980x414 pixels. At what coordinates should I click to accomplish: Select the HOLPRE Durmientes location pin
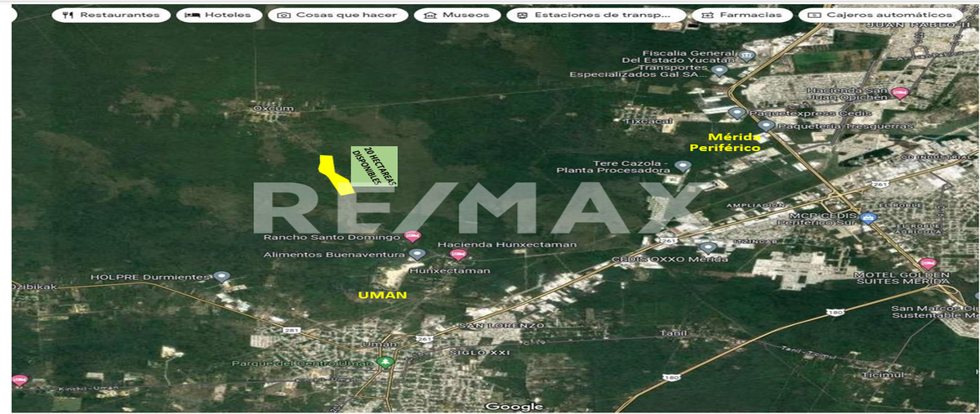coord(220,277)
